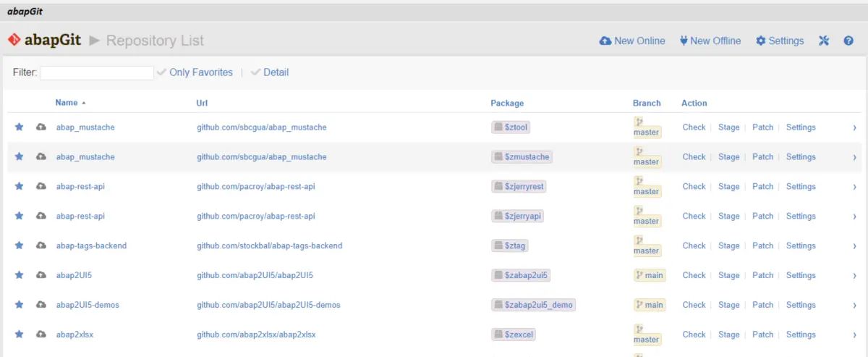Click Stage for the abap2UI5 repository

[728, 275]
